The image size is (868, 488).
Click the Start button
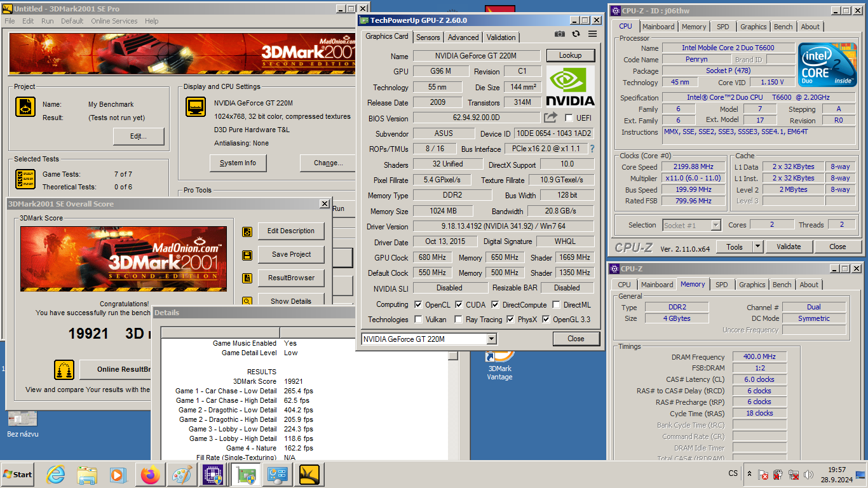18,475
